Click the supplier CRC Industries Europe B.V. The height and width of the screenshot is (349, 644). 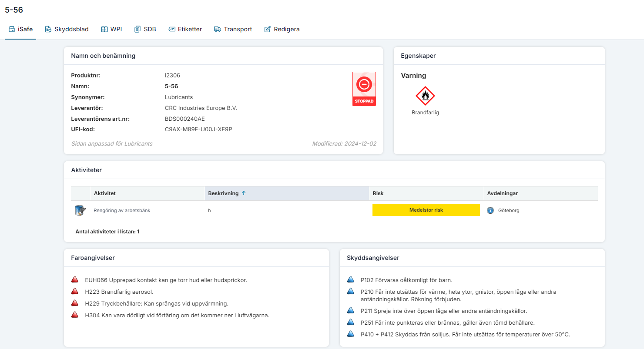tap(201, 108)
